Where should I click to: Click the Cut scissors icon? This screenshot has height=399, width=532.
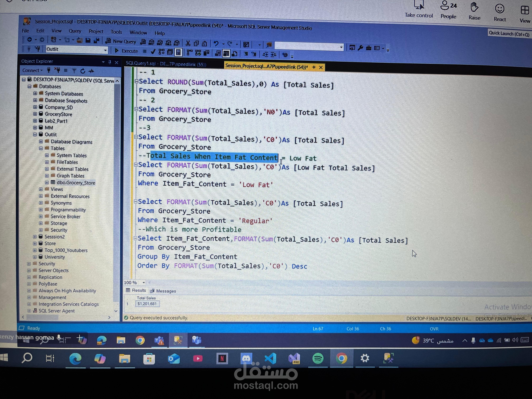click(x=188, y=43)
